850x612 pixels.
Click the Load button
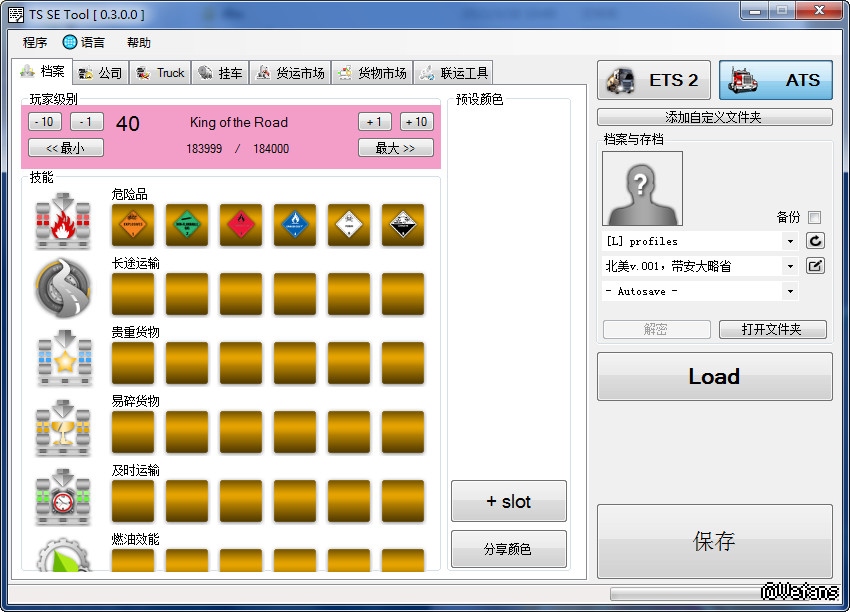(x=714, y=377)
